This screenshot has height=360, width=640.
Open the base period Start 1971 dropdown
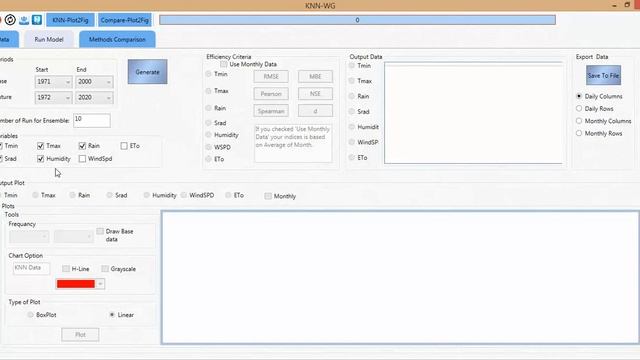tap(53, 82)
